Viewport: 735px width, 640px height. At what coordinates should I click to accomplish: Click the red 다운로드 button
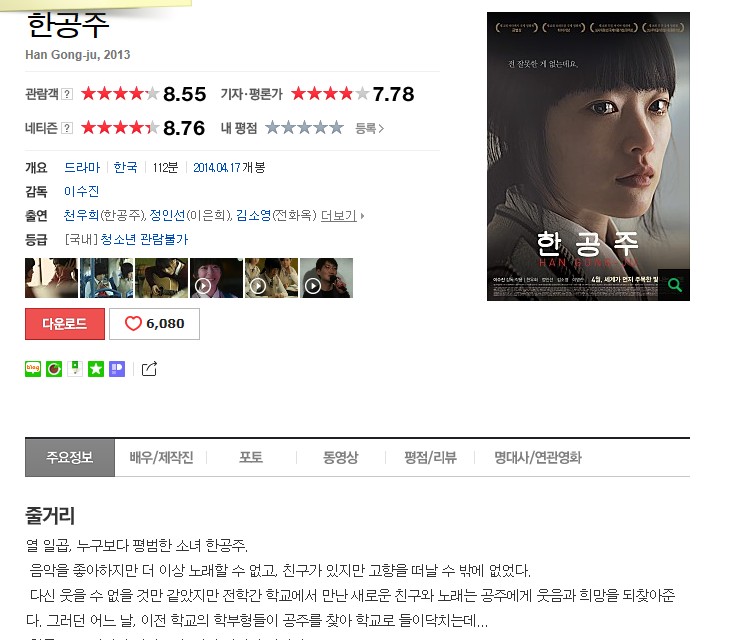65,324
